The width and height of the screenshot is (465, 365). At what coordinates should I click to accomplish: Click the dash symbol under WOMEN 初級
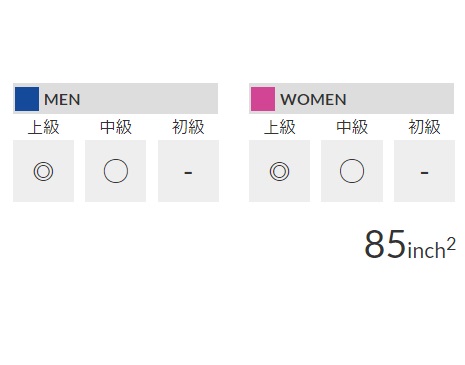(x=424, y=173)
